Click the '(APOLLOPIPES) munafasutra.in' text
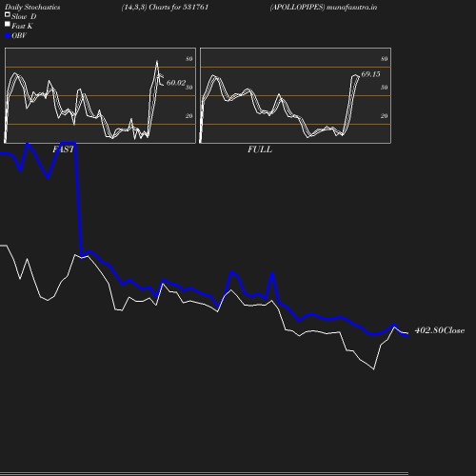This screenshot has width=476, height=476. pyautogui.click(x=324, y=8)
